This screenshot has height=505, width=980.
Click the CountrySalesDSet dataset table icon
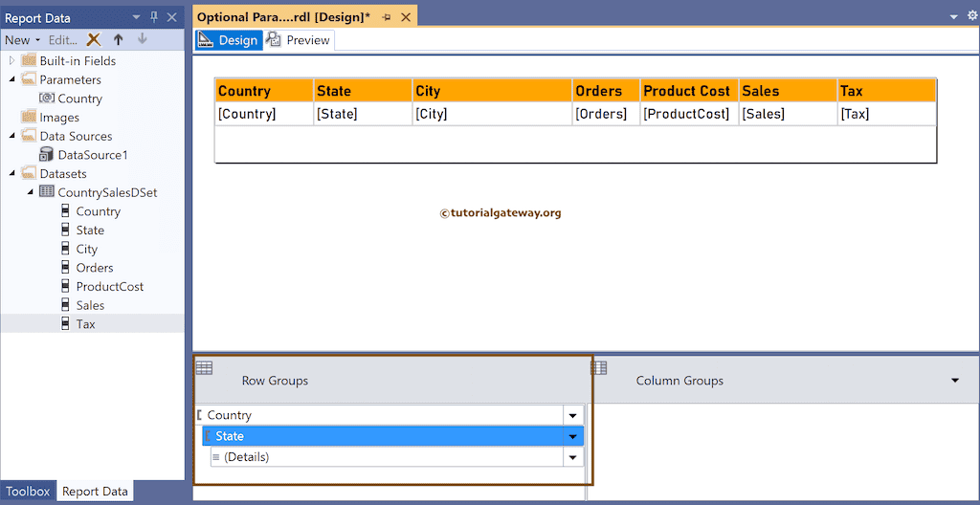coord(46,192)
